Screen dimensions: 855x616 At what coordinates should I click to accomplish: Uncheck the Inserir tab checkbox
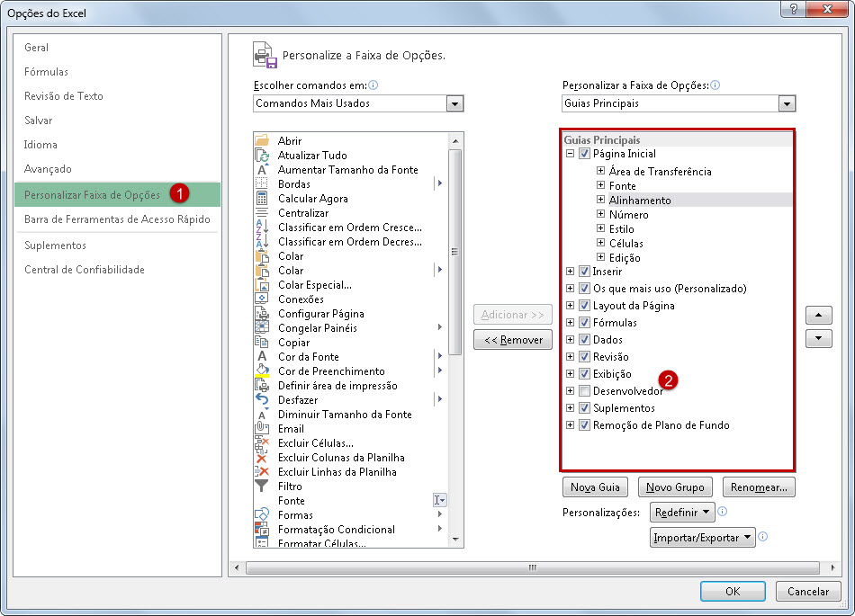(584, 272)
